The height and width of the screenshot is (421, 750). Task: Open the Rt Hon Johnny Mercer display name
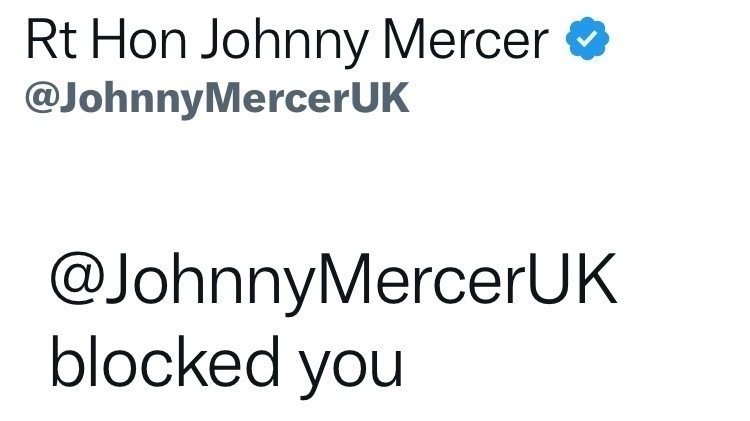[x=289, y=42]
